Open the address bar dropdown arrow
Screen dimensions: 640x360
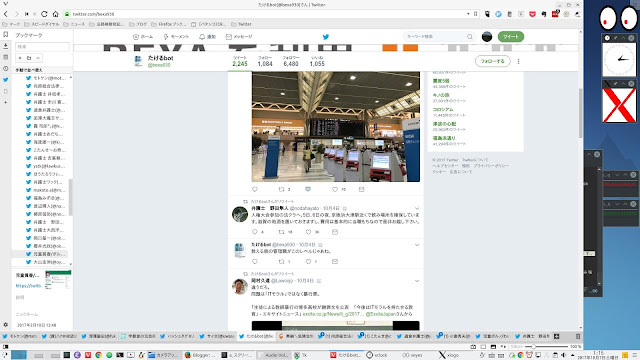pos(468,14)
